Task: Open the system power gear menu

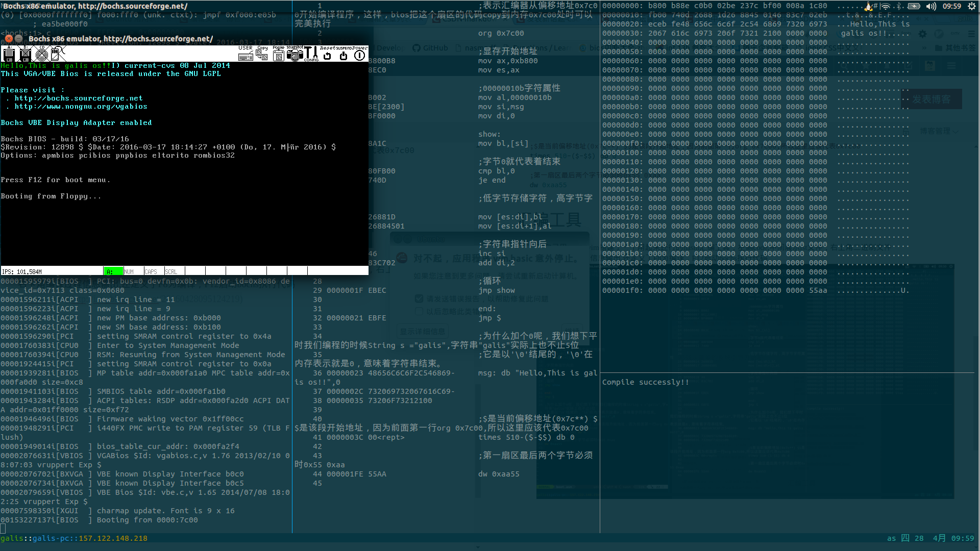Action: [972, 6]
